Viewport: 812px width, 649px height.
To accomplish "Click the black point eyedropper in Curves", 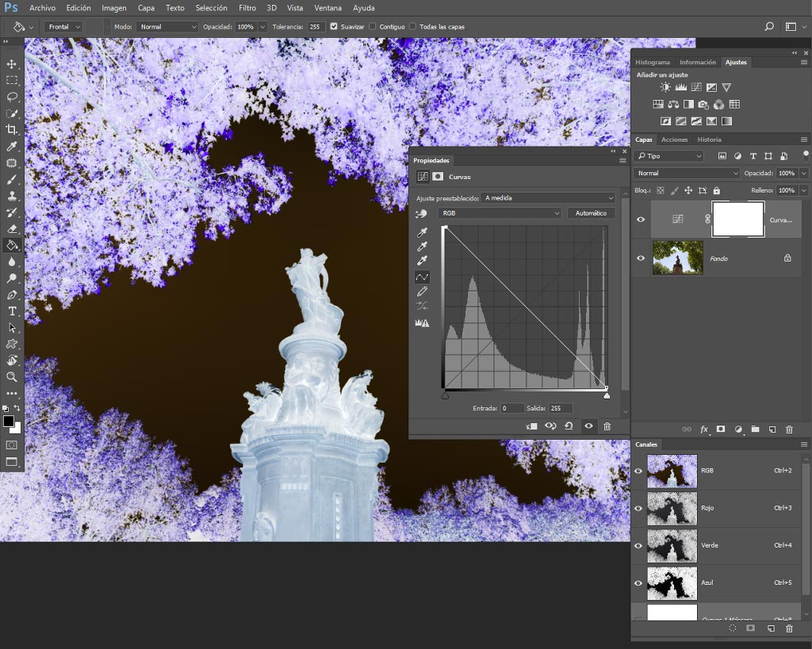I will click(423, 232).
